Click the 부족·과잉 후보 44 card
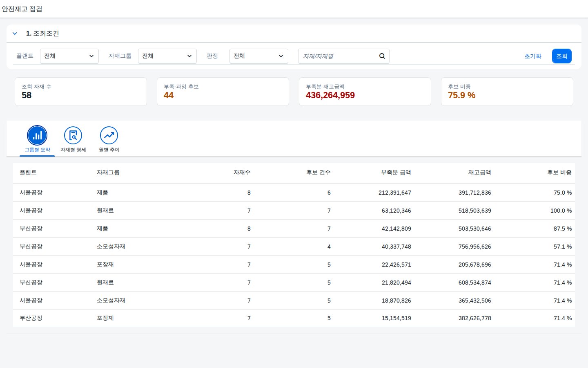This screenshot has height=368, width=588. click(223, 92)
